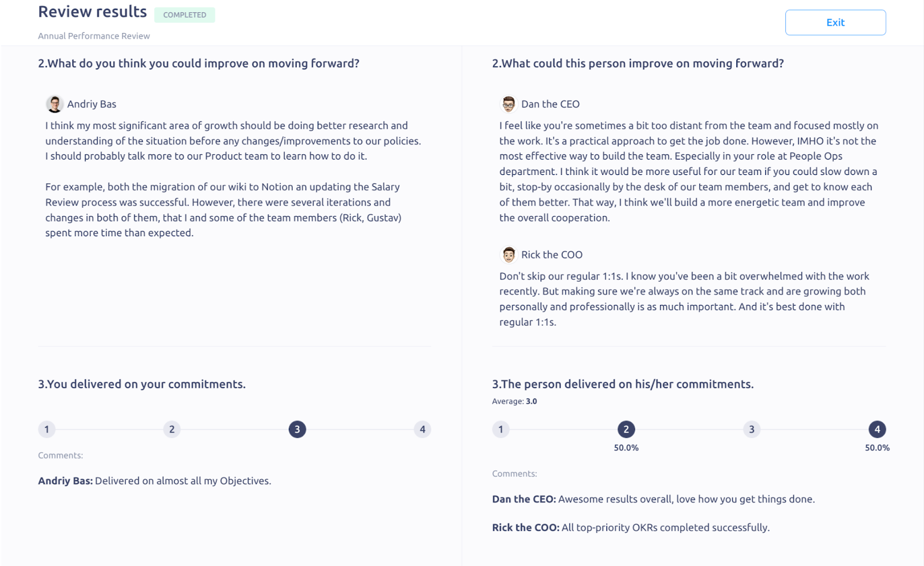Click the Comments label on the left panel

click(x=60, y=455)
